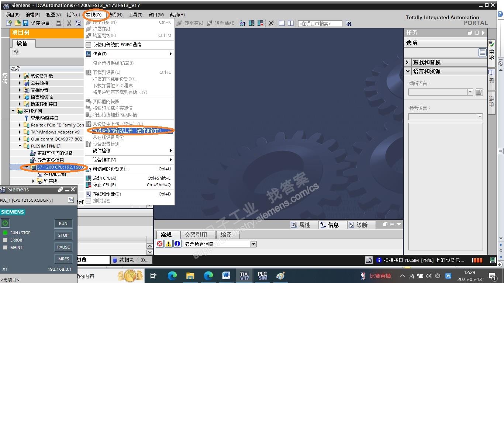The image size is (504, 430).
Task: Open the 视图(V) menu
Action: click(x=53, y=14)
